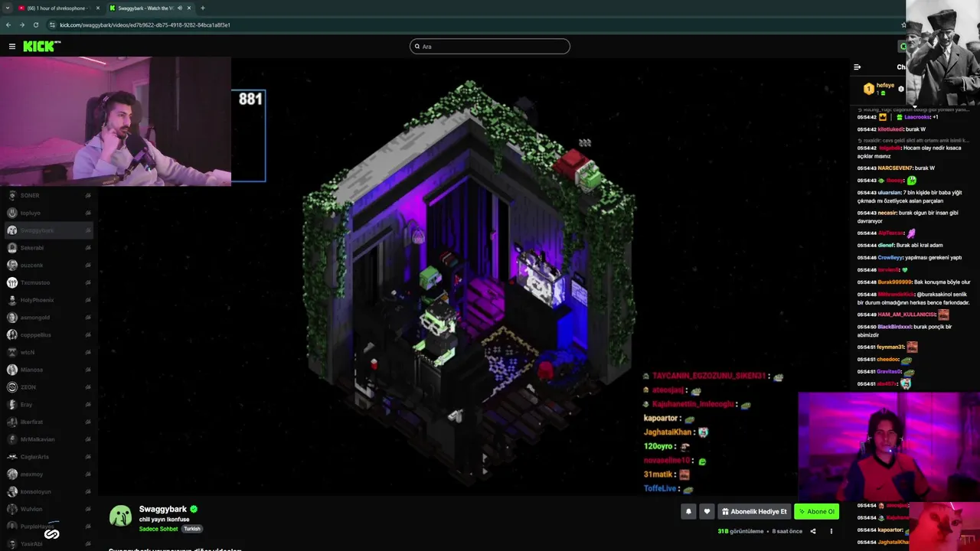The width and height of the screenshot is (980, 551).
Task: Open ZEON channel in sidebar
Action: (47, 387)
